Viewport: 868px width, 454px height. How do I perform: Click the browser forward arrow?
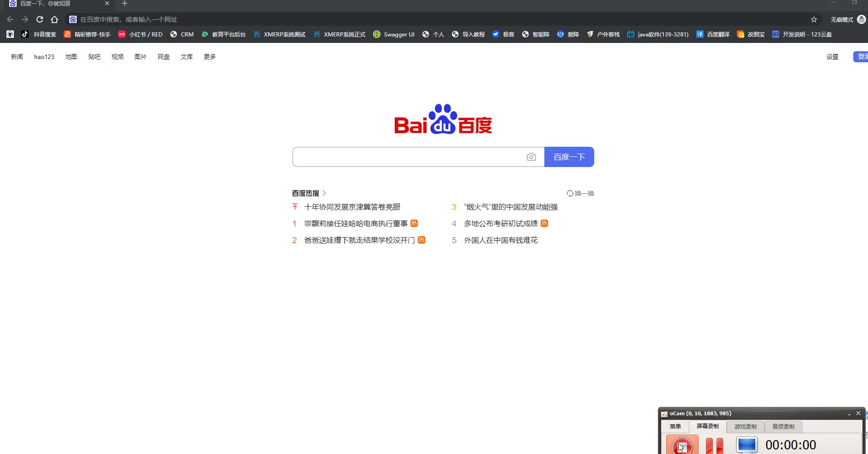point(25,19)
